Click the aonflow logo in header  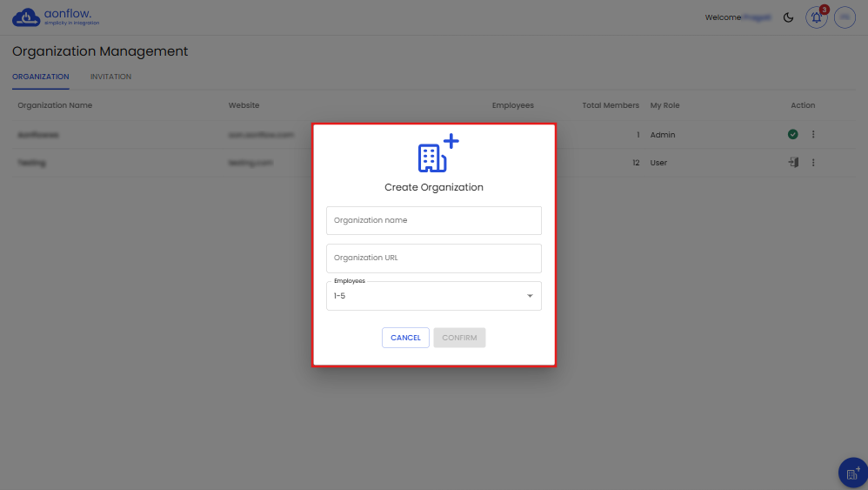coord(57,17)
